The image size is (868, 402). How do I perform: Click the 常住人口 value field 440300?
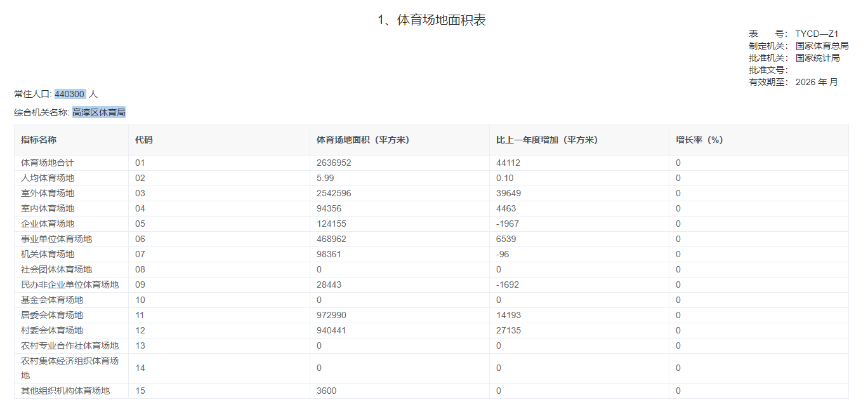click(70, 94)
